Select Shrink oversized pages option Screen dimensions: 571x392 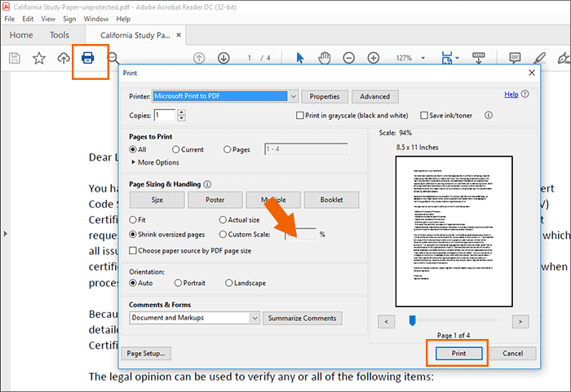click(x=133, y=235)
